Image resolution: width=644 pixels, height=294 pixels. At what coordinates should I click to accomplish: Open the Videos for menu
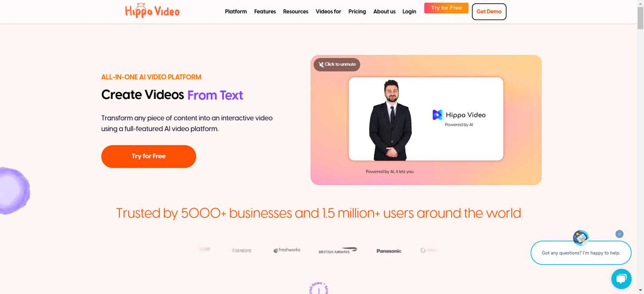(328, 12)
